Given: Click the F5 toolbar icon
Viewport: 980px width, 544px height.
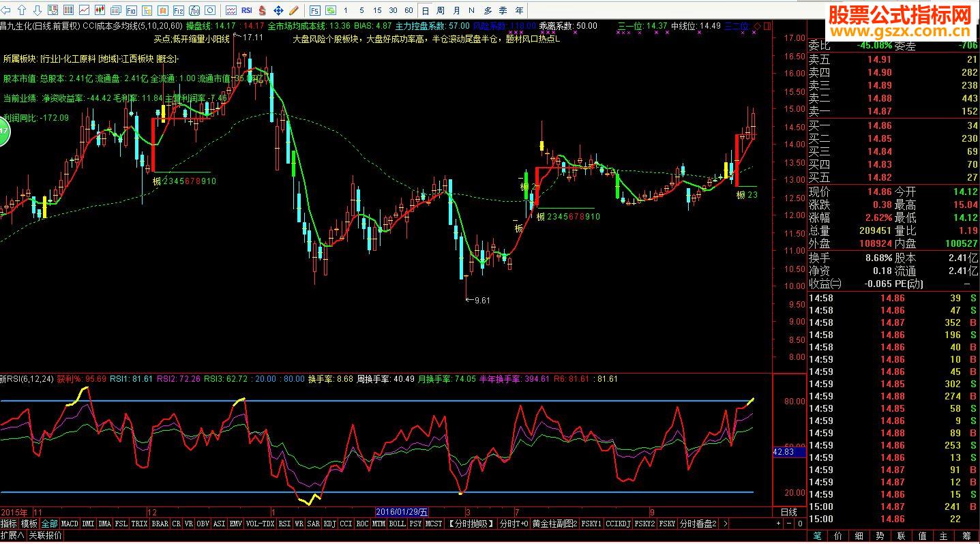Looking at the screenshot, I should point(314,10).
